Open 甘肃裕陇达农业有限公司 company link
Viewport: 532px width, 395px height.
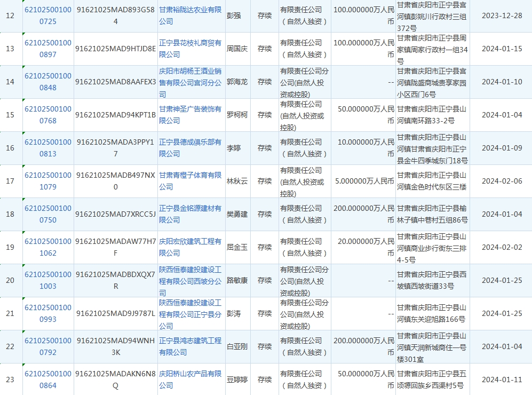pos(190,15)
